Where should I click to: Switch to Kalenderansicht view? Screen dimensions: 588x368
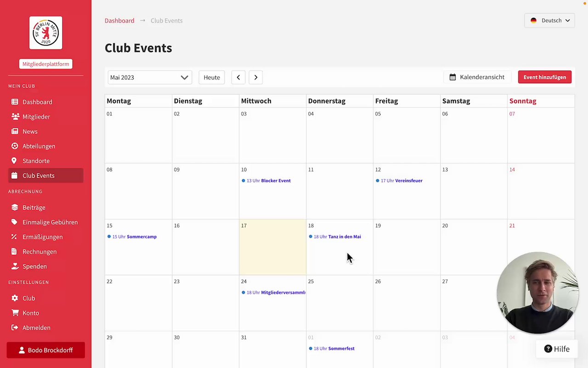477,77
